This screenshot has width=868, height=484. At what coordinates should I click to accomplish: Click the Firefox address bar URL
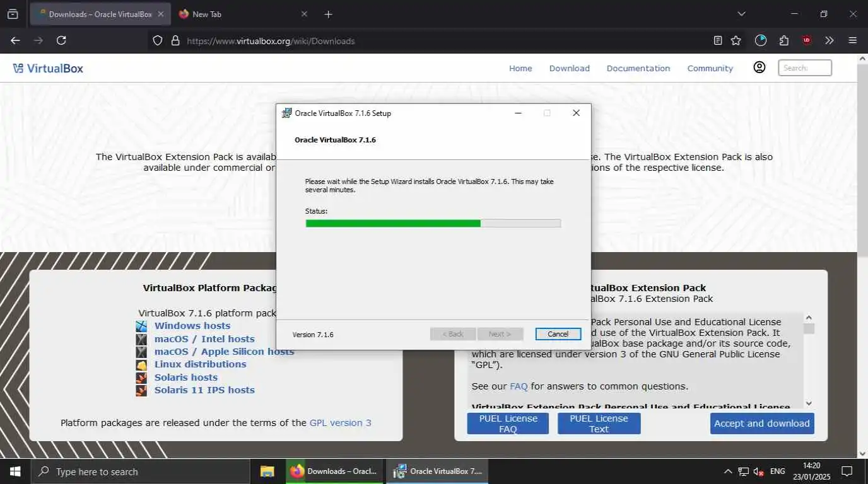(271, 41)
